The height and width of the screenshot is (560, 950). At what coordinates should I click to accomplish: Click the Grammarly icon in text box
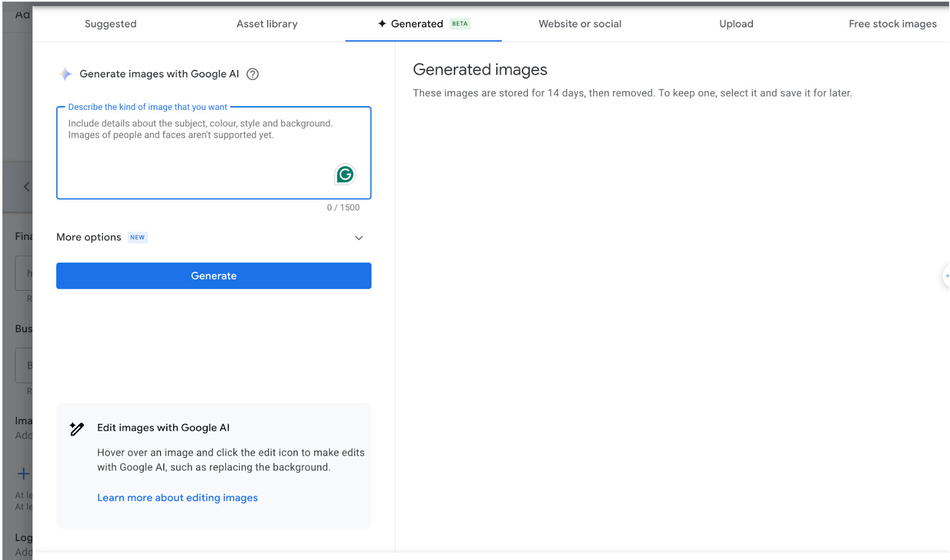pos(345,174)
